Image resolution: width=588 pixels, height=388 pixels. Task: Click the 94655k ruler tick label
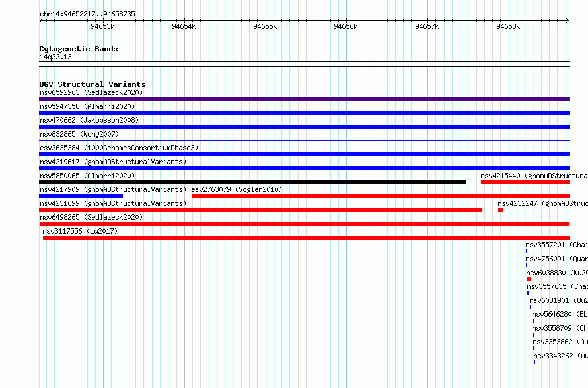pos(265,26)
